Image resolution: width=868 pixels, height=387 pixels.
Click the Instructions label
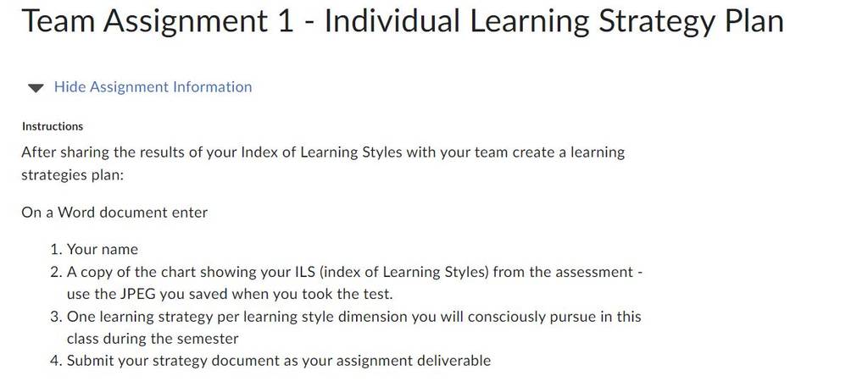point(53,127)
